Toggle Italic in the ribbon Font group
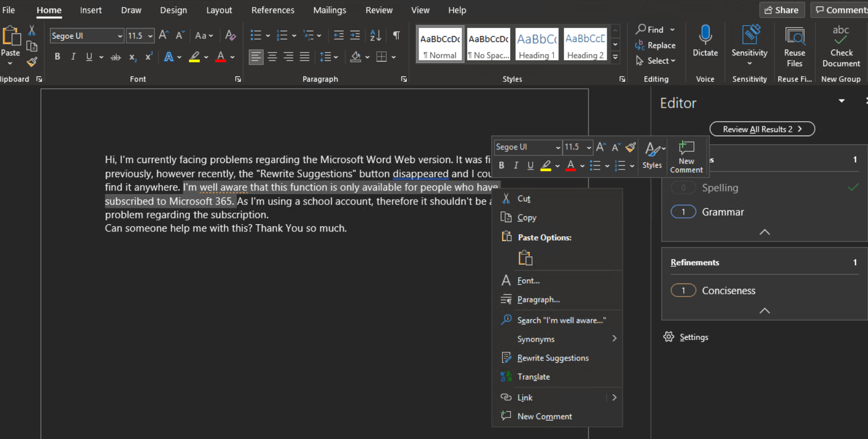This screenshot has width=868, height=439. point(73,57)
